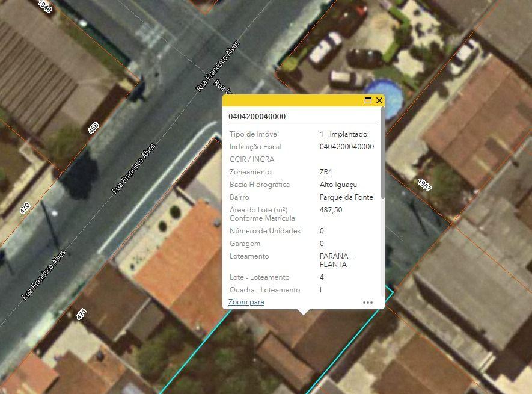Click the Indicação Fiscal value

pos(346,146)
